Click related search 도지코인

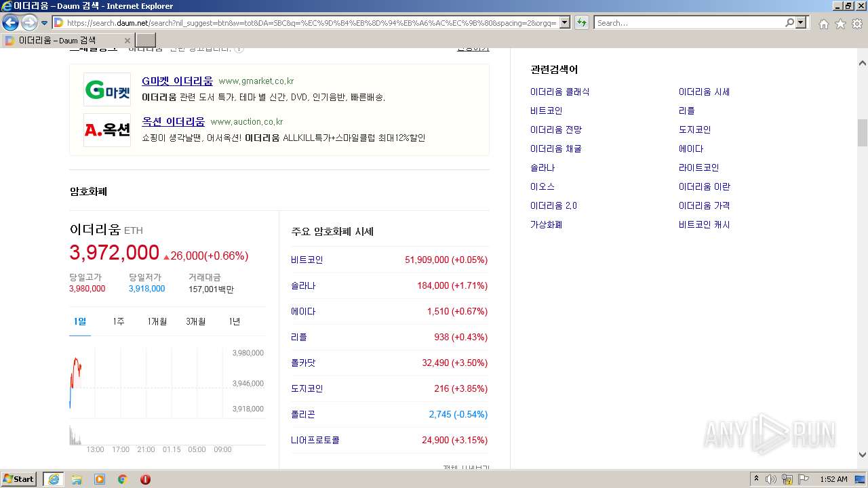coord(694,129)
